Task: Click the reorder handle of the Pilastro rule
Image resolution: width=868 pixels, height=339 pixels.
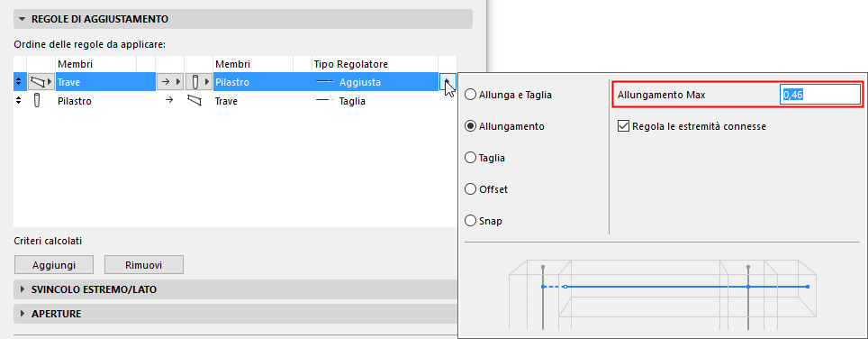Action: [19, 101]
